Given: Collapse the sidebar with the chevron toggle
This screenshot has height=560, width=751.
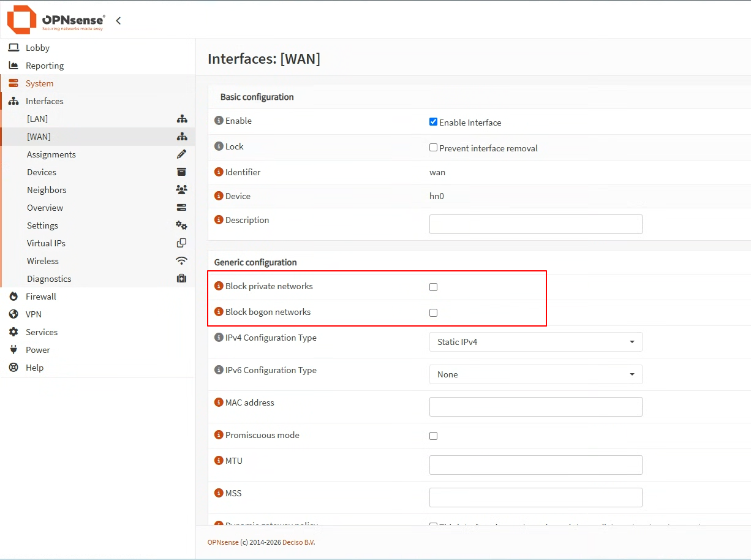Looking at the screenshot, I should tap(118, 20).
